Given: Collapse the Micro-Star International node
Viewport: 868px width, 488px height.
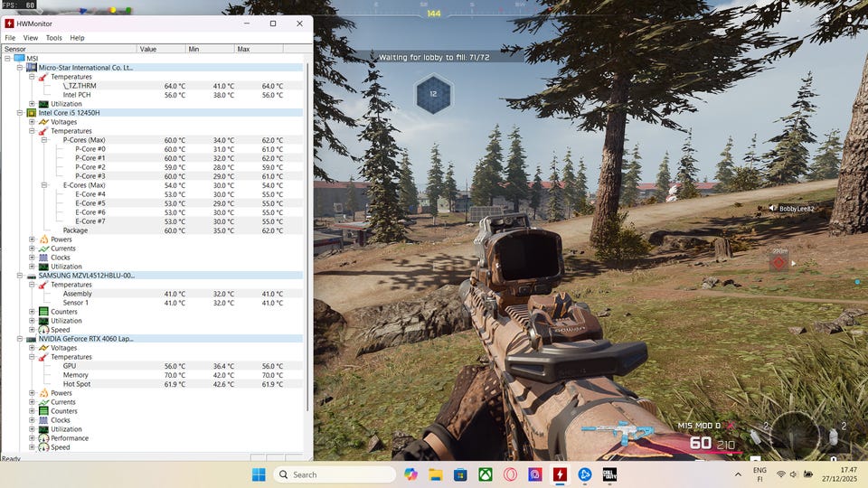Looking at the screenshot, I should 20,68.
